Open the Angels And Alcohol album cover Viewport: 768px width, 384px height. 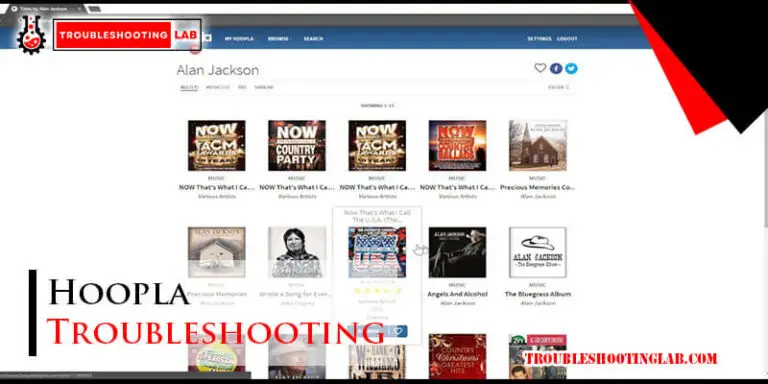pos(457,252)
